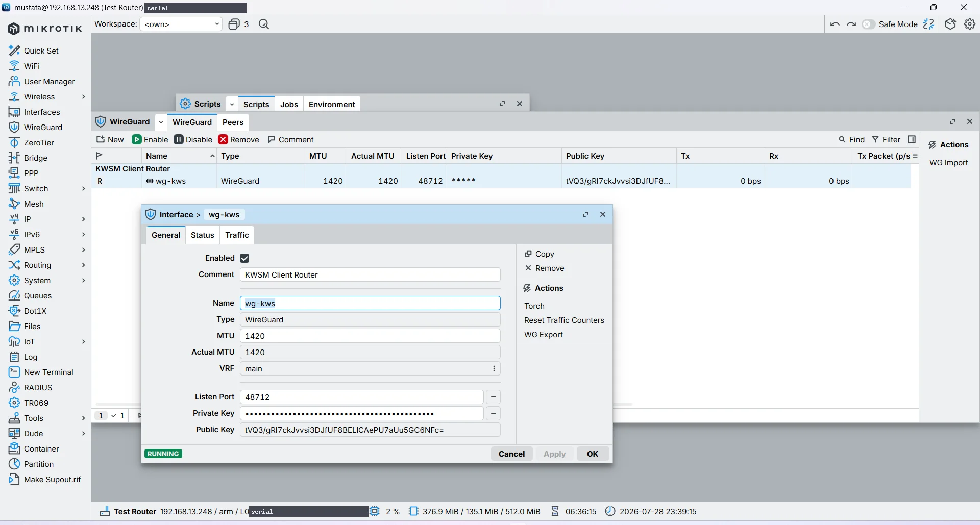Viewport: 980px width, 525px height.
Task: Expand the Wireless submenu
Action: coord(83,96)
